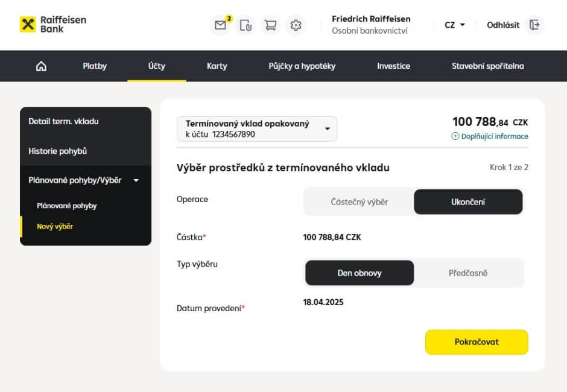Click the plus icon beside Doplňující informace

(x=455, y=136)
